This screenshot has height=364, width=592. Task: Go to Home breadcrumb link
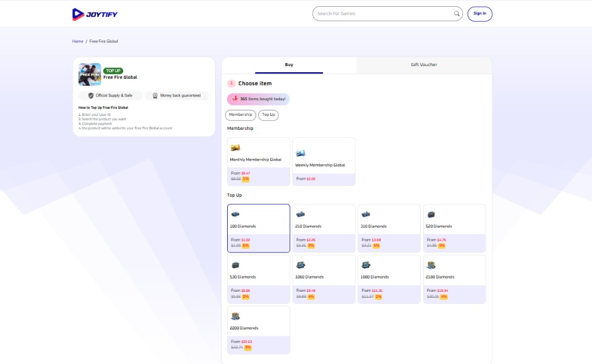point(77,41)
